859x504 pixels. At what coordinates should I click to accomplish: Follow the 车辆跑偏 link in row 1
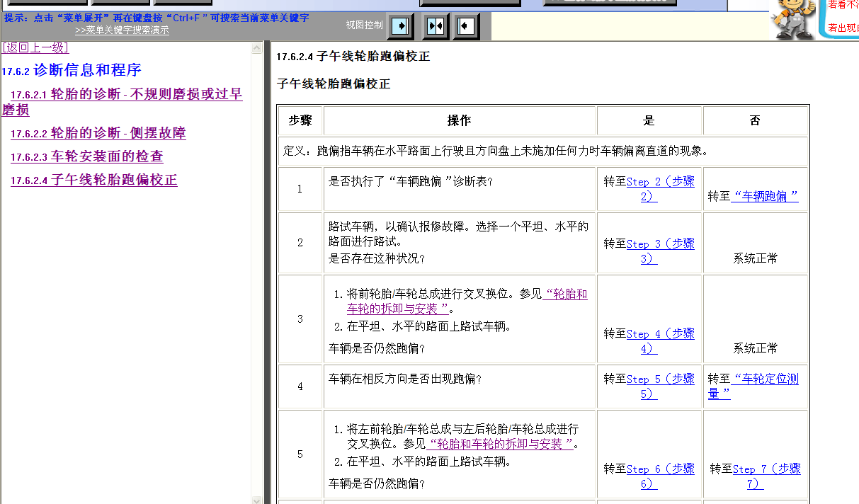tap(765, 196)
